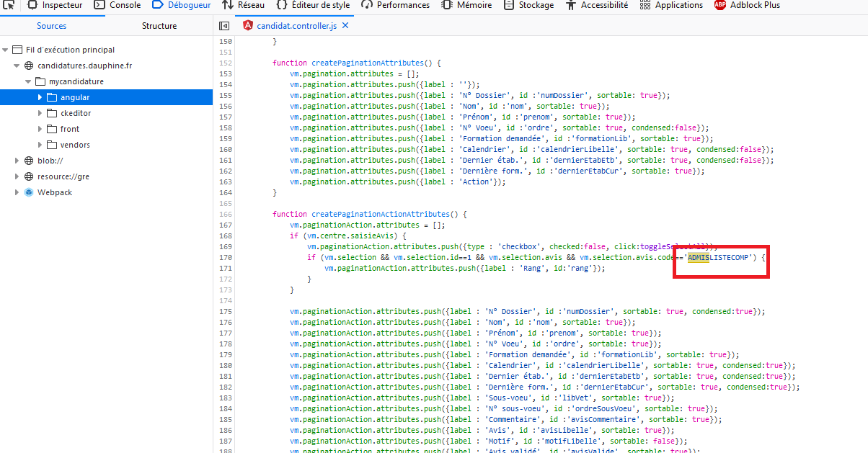
Task: Expand the ckeditor folder
Action: [x=40, y=113]
